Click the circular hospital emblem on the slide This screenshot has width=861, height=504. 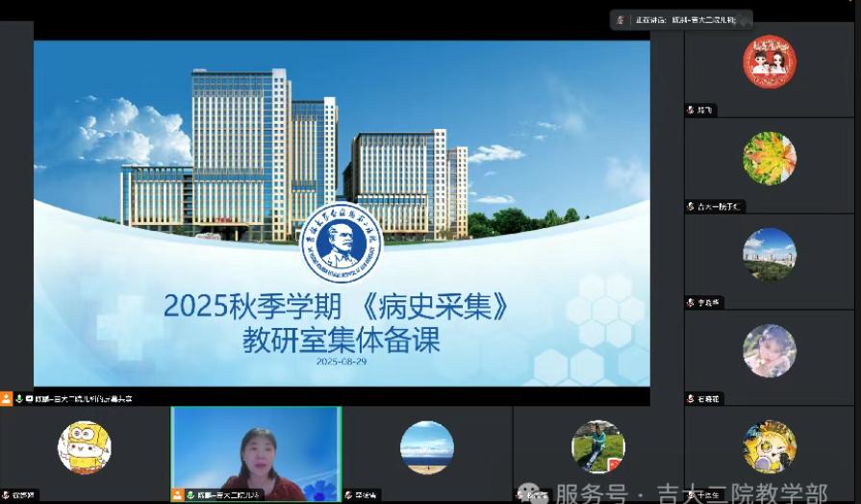coord(341,242)
